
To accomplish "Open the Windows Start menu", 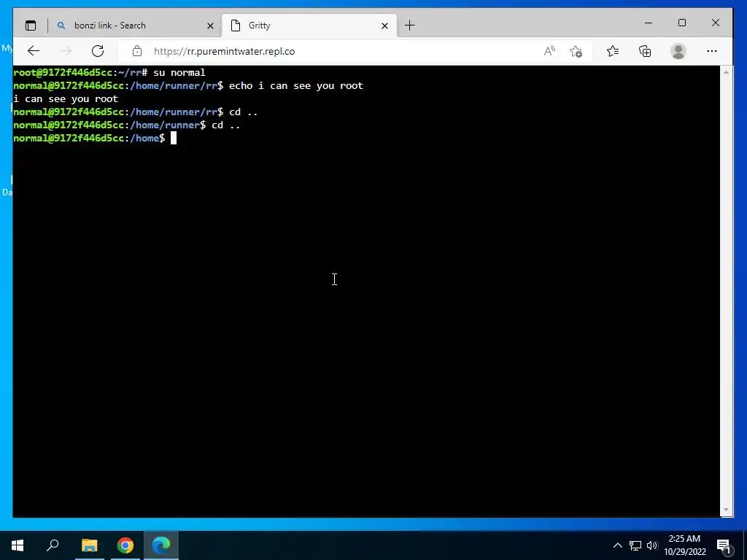I will (18, 545).
